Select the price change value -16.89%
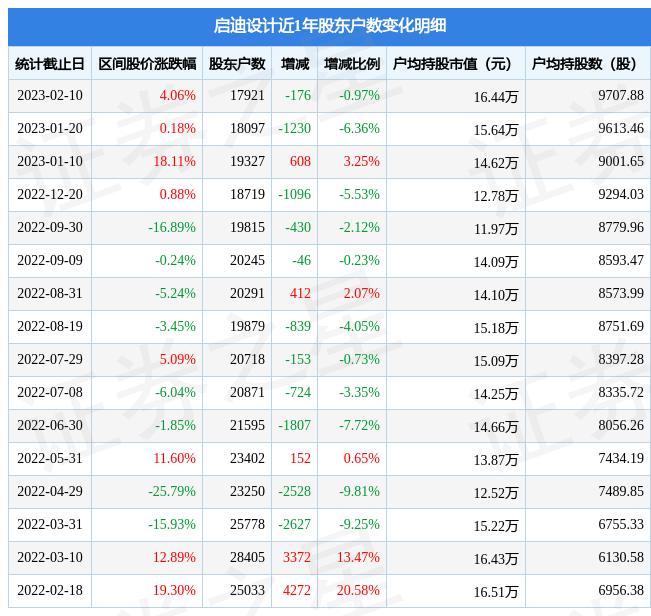Viewport: 651px width, 616px height. pos(172,227)
